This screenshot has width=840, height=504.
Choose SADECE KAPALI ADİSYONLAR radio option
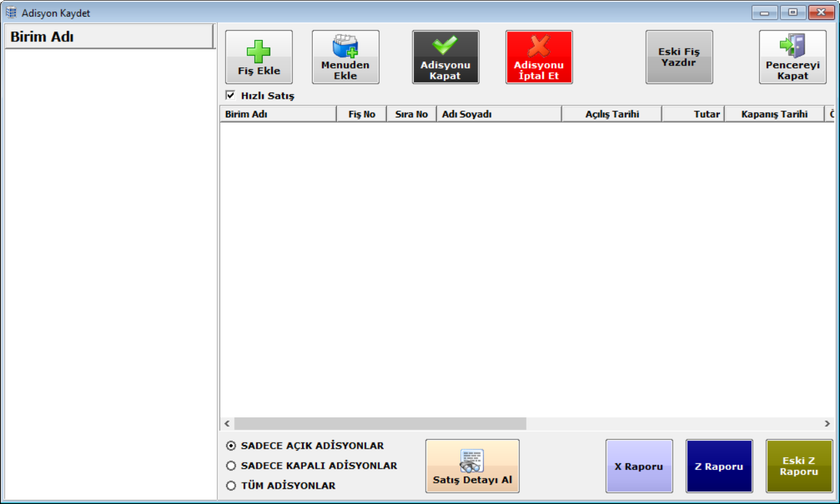[232, 466]
